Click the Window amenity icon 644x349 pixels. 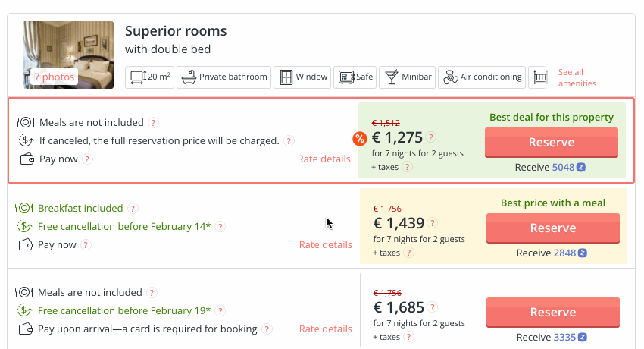click(x=286, y=77)
